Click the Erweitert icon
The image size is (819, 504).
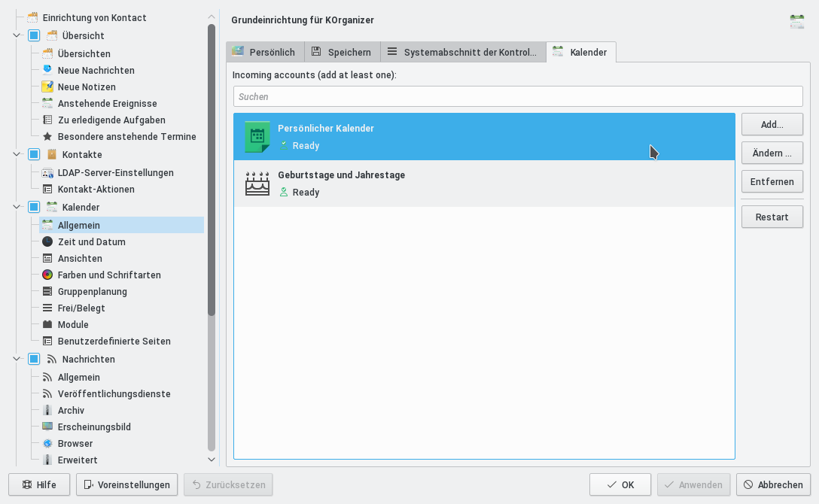coord(47,460)
